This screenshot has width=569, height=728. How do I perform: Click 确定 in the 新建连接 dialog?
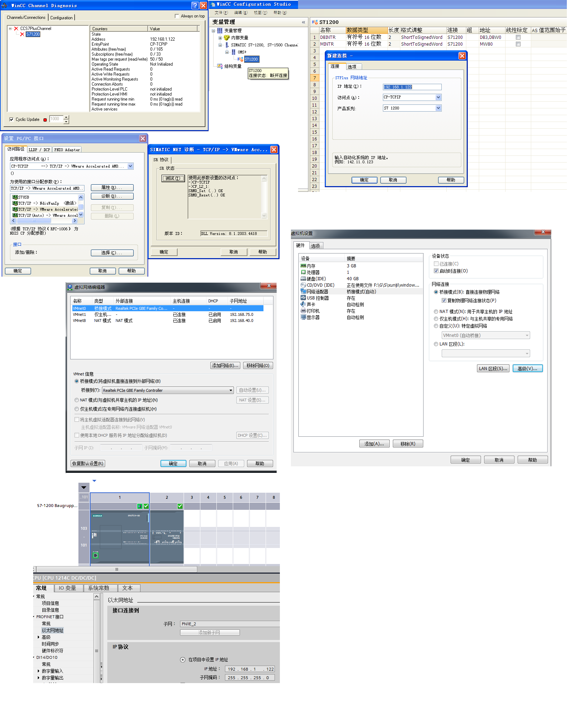(364, 180)
